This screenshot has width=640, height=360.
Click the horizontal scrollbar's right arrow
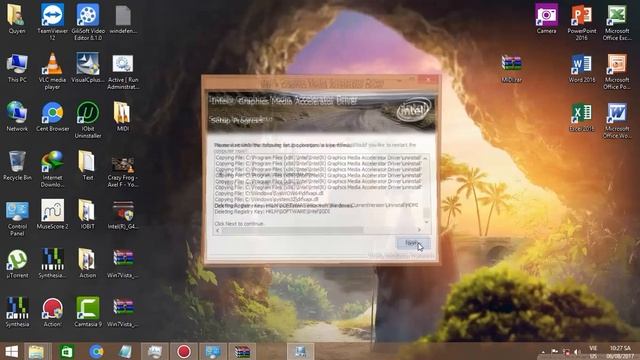[x=419, y=230]
